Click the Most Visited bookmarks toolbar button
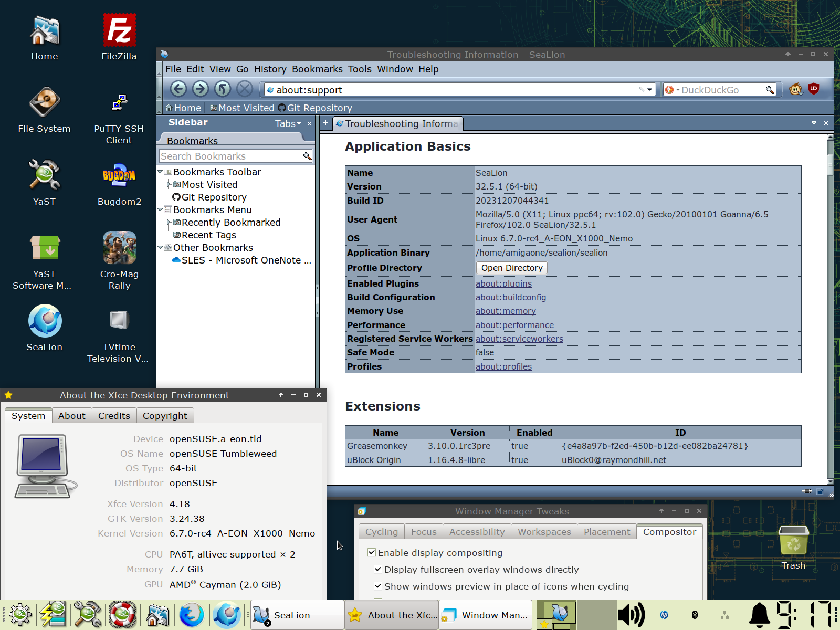Image resolution: width=840 pixels, height=630 pixels. pos(242,108)
